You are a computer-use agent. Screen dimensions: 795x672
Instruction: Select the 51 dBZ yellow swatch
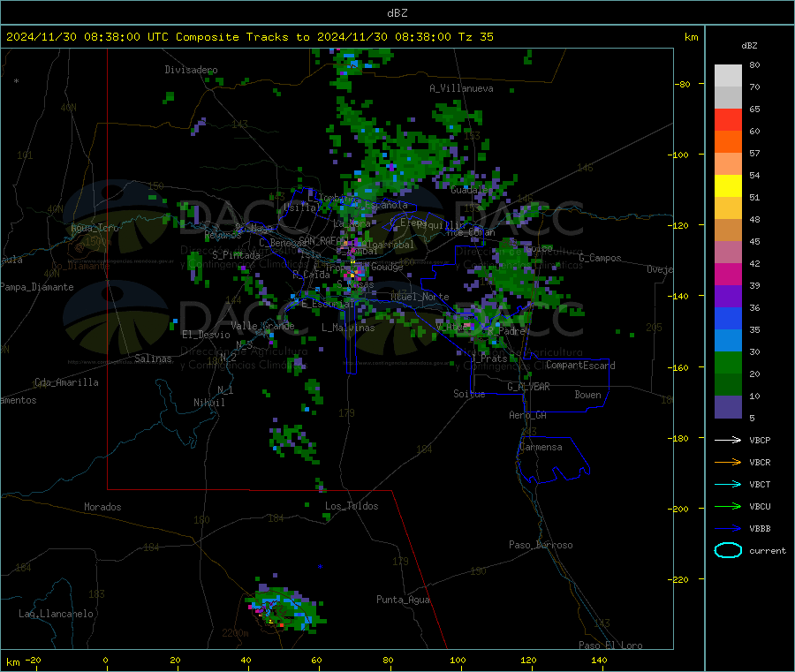tap(728, 186)
